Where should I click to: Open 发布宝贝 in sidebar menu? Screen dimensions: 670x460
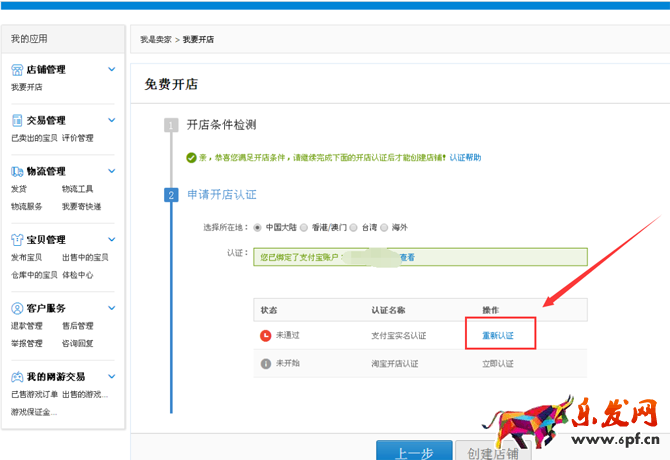coord(26,257)
